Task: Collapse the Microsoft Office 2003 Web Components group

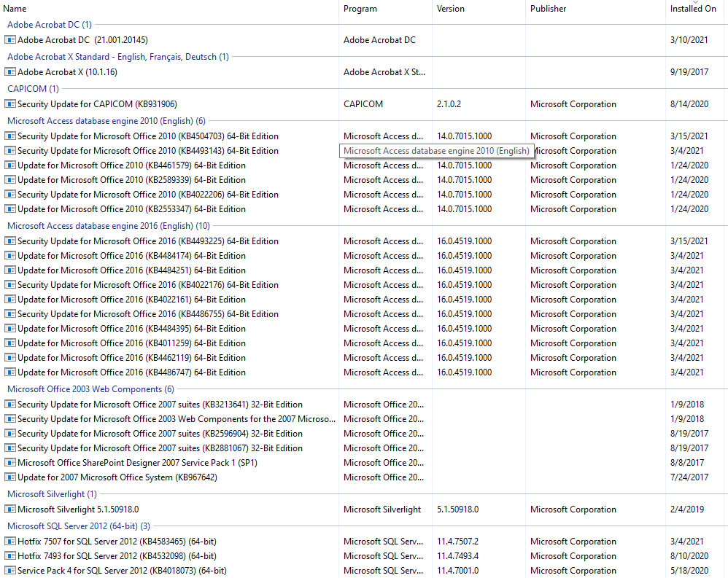Action: [x=90, y=389]
